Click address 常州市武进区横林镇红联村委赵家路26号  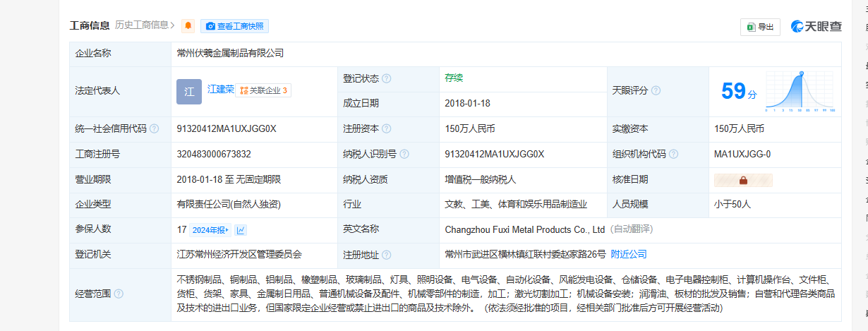pyautogui.click(x=525, y=254)
